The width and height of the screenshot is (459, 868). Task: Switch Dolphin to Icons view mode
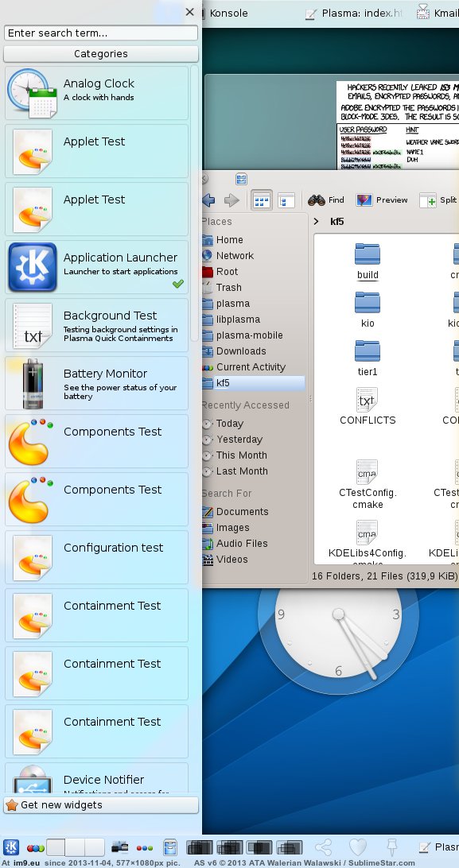(x=262, y=200)
